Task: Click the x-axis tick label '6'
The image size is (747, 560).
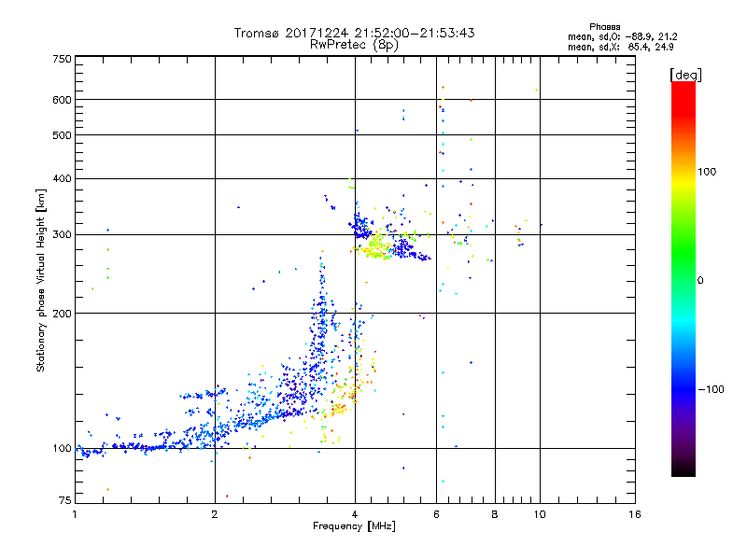Action: 436,514
